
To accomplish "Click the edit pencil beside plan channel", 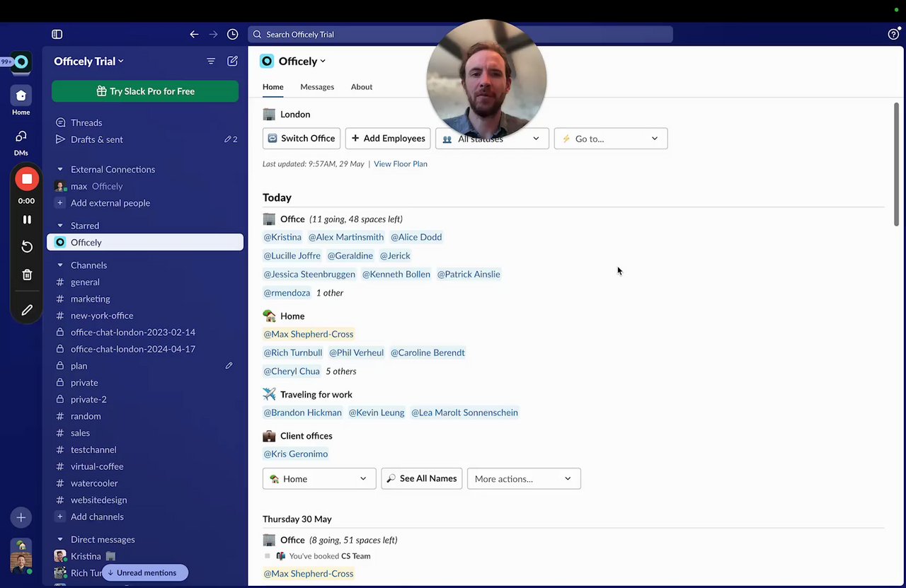I will (x=229, y=366).
